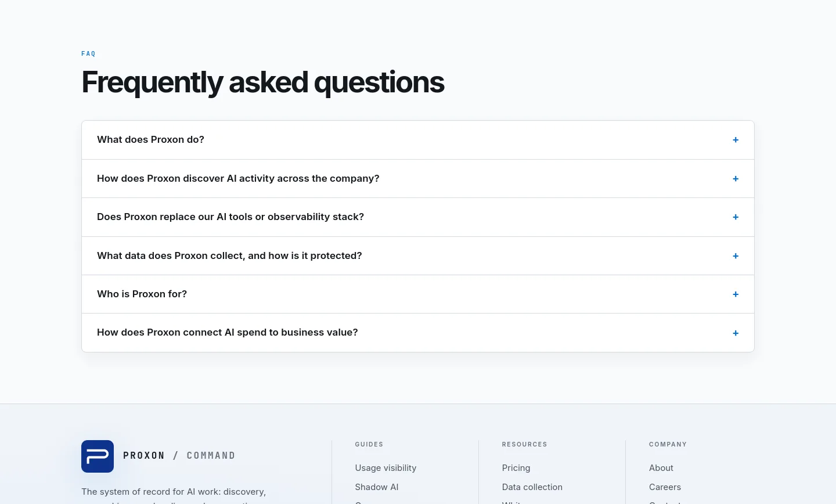Image resolution: width=836 pixels, height=504 pixels.
Task: Open the Data collection resource link
Action: coord(532,487)
